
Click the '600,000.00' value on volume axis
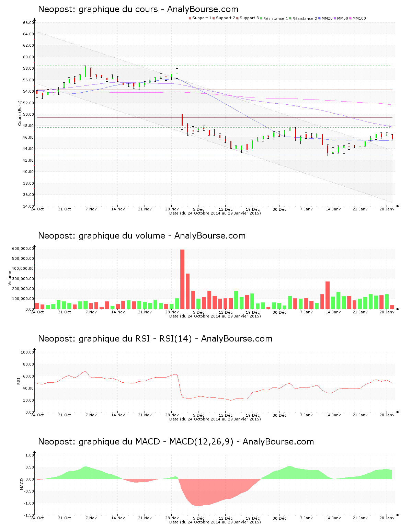23,248
